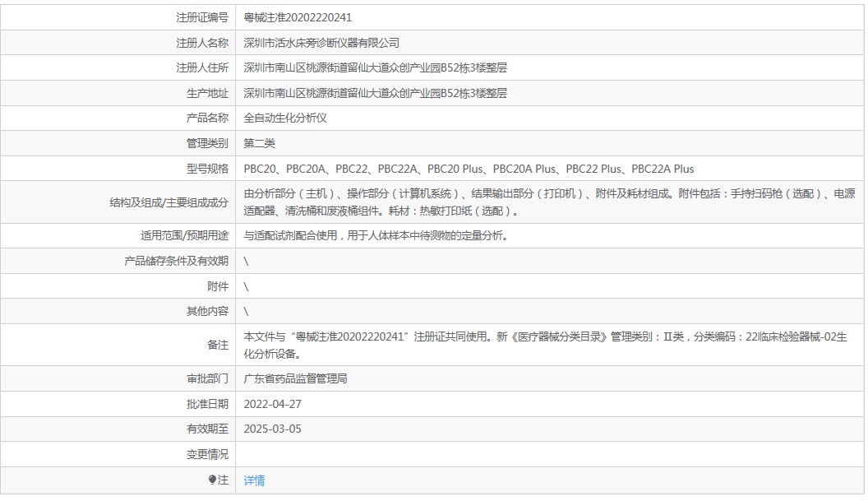This screenshot has height=501, width=868.
Task: Click the address value in 注册人住所 row
Action: [376, 67]
